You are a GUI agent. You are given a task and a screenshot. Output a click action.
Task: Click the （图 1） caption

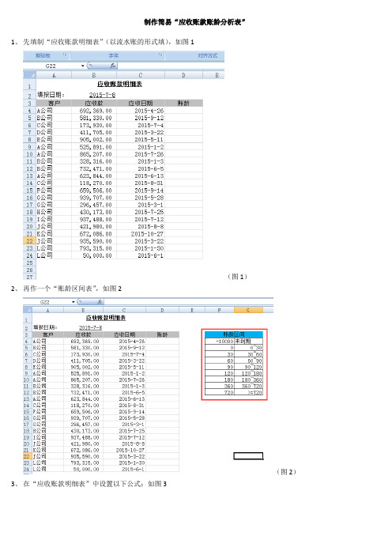click(237, 277)
